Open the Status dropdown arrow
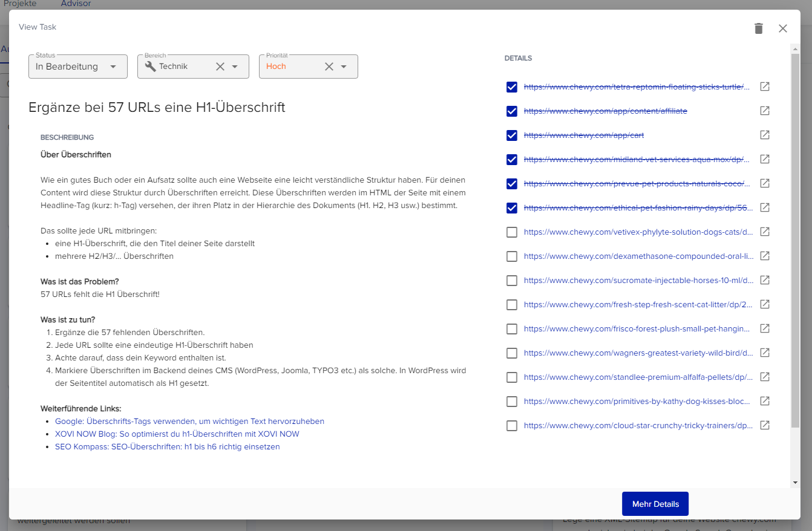The width and height of the screenshot is (812, 531). [113, 67]
